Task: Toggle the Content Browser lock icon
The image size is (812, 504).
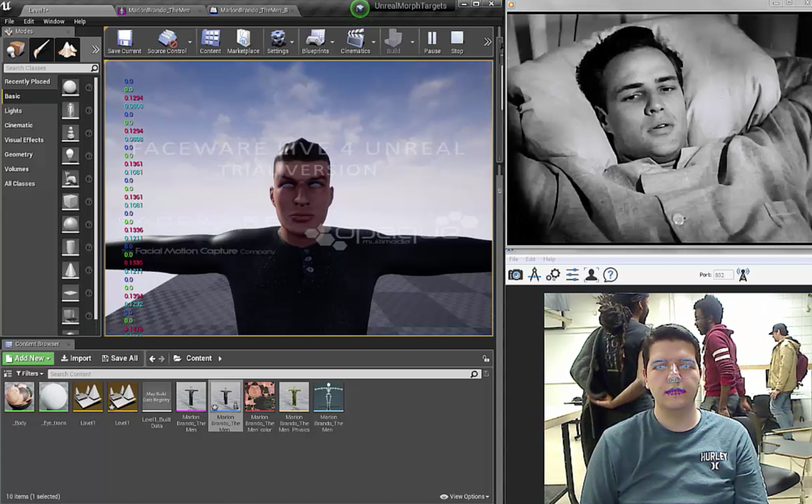Action: (x=486, y=359)
